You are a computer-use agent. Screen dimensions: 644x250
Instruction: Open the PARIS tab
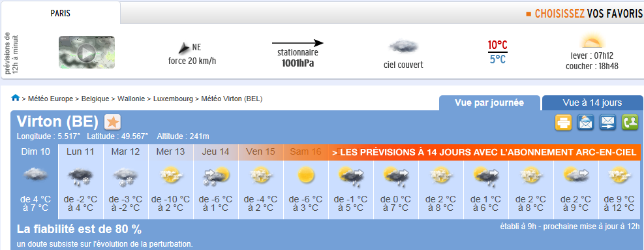pyautogui.click(x=61, y=13)
